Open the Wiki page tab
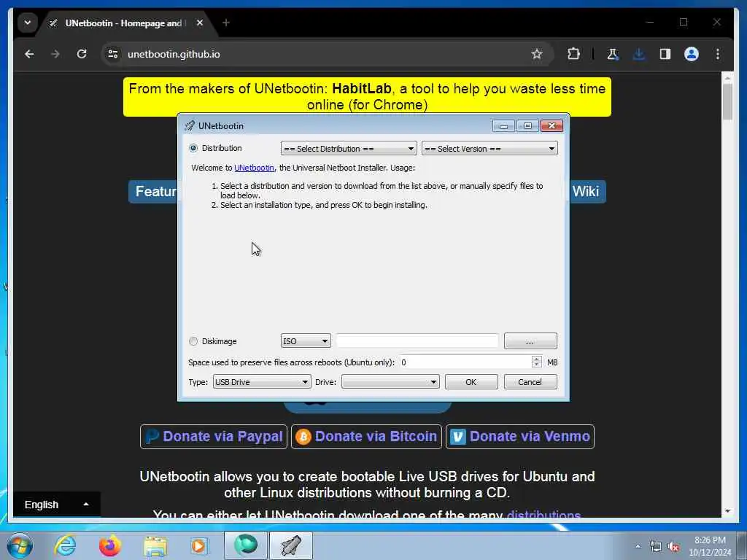 (587, 192)
